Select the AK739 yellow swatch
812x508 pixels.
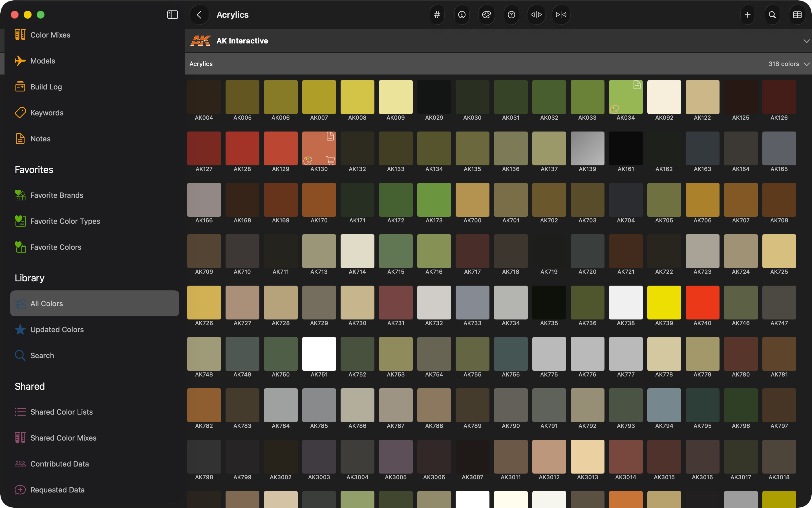[664, 302]
